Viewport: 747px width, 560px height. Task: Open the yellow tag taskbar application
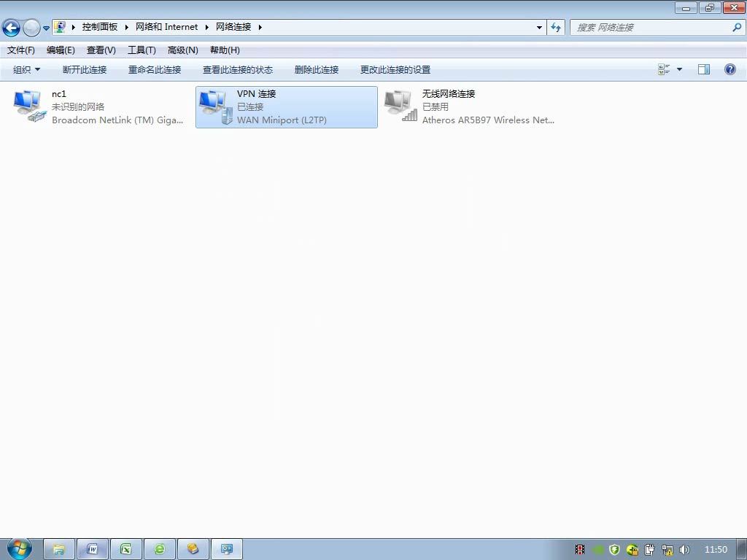[193, 550]
